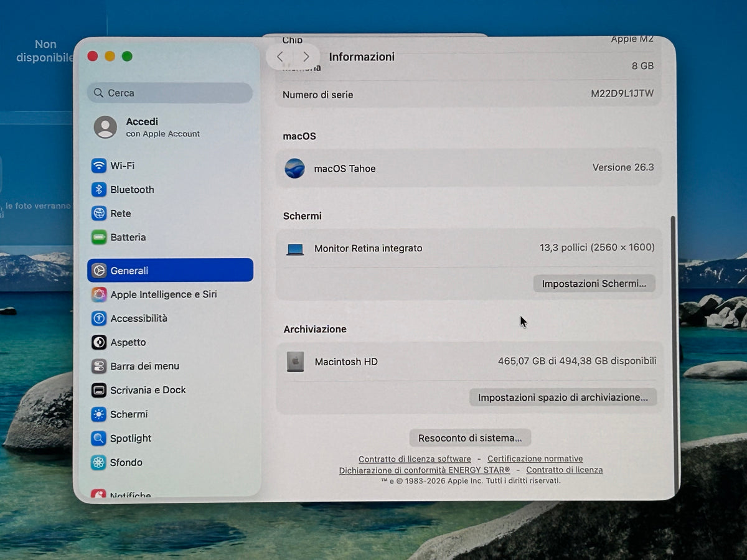Click the 13,3 pollici (2560 × 1600) value
The height and width of the screenshot is (560, 747).
(597, 247)
